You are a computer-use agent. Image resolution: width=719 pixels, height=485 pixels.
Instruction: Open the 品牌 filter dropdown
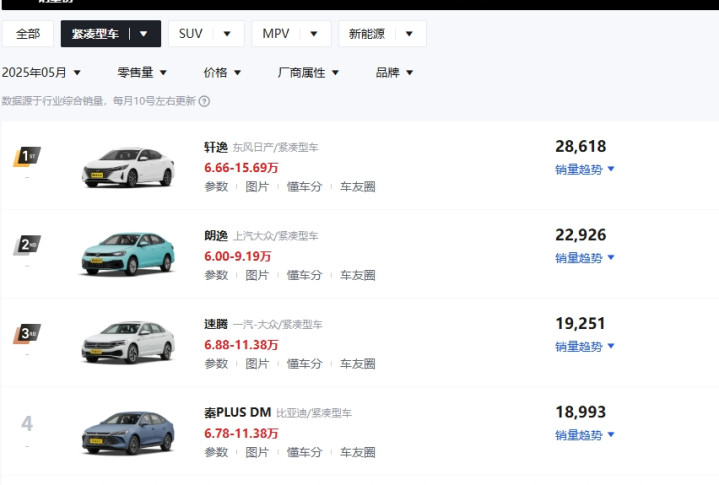(394, 72)
